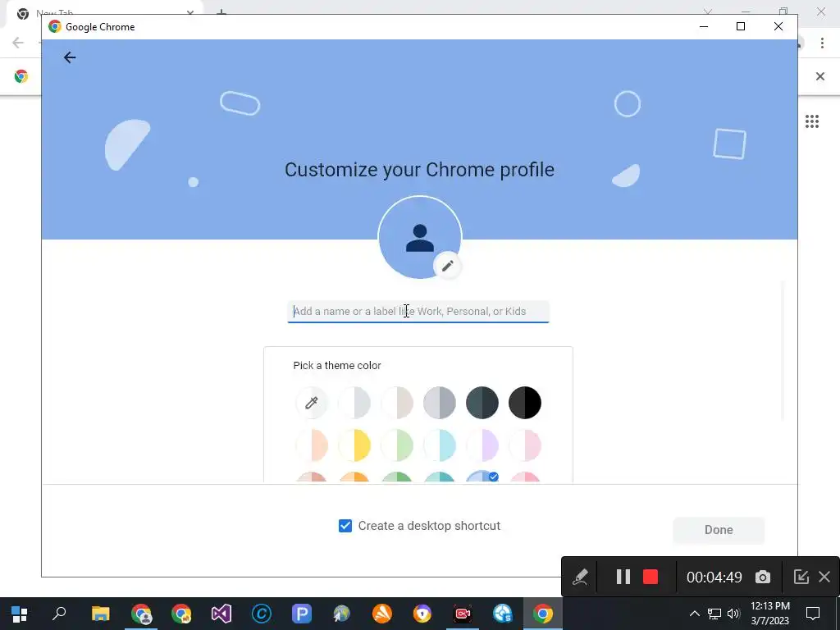Viewport: 840px width, 630px height.
Task: Open the orange Avast taskbar icon
Action: coord(382,614)
